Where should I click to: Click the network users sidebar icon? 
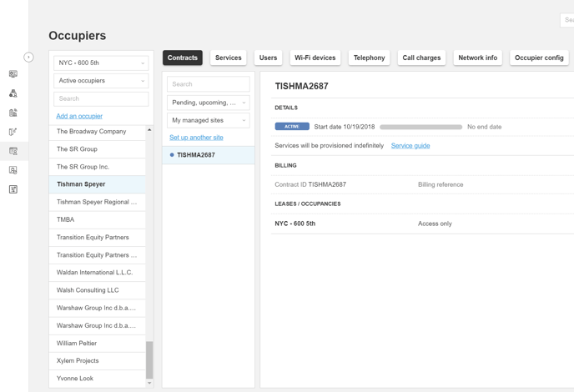(13, 93)
